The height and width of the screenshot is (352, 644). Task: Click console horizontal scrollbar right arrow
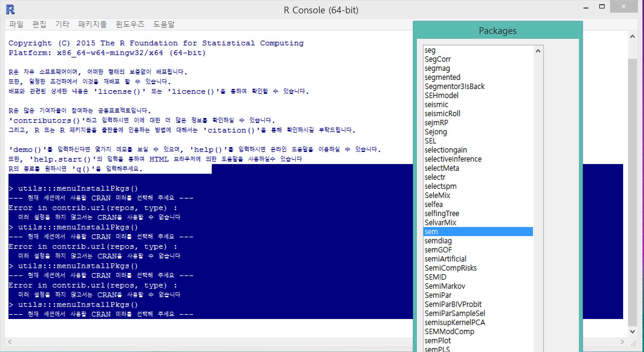pyautogui.click(x=622, y=341)
